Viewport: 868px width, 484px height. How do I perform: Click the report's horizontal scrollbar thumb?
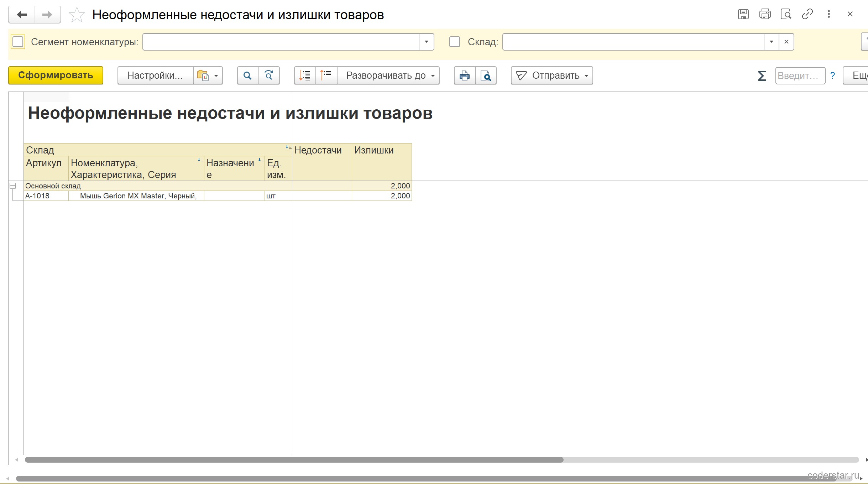pos(294,459)
